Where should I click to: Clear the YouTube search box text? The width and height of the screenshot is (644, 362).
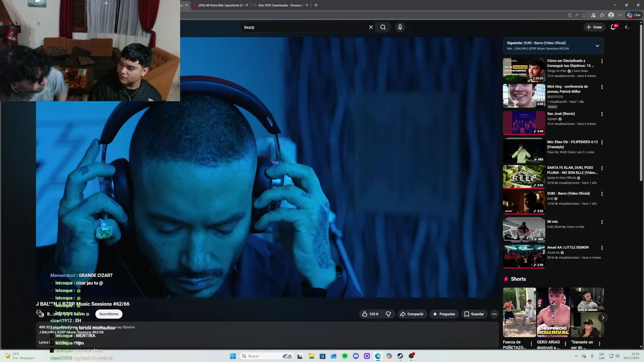point(371,27)
